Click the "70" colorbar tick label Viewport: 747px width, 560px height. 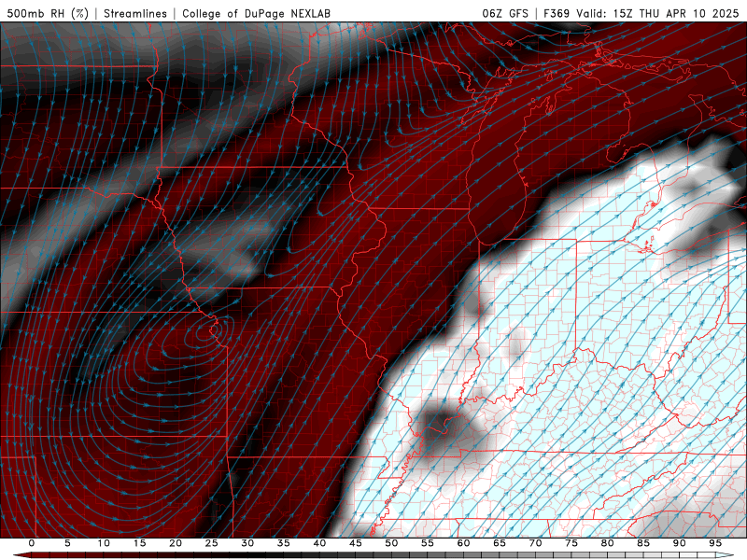535,543
